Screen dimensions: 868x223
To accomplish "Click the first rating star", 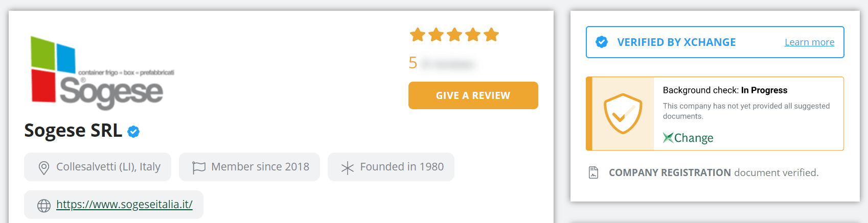I will pos(418,35).
